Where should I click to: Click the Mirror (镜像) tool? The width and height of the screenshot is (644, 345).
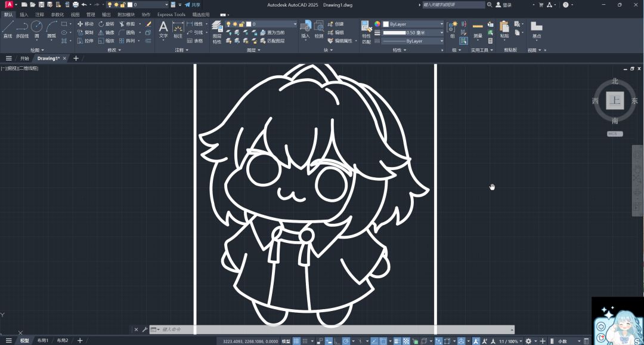click(x=106, y=32)
